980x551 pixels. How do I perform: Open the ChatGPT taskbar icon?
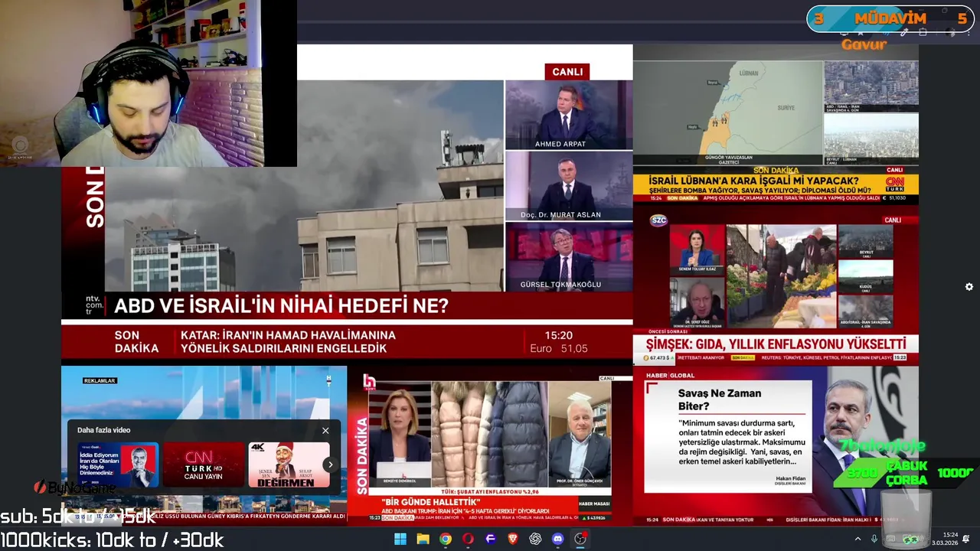click(535, 539)
